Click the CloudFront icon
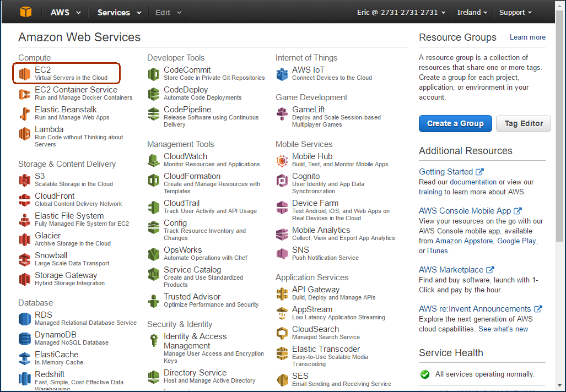Viewport: 566px width, 392px height. click(x=25, y=200)
